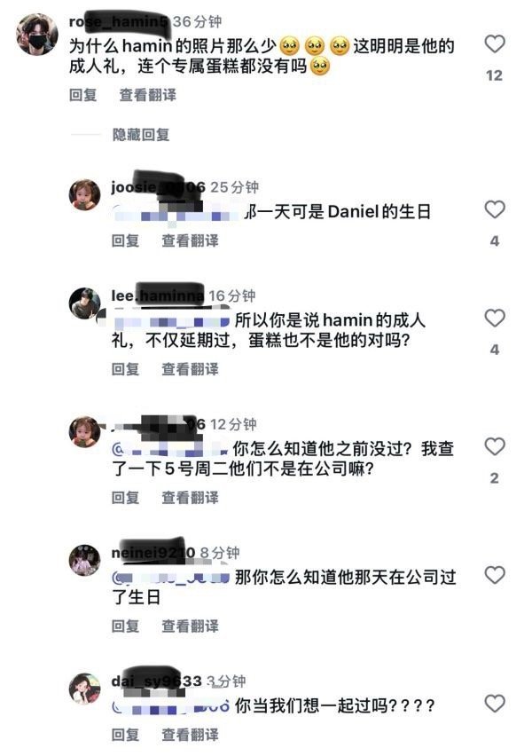Open avatar beside the 3分钟 reply
The image size is (532, 756).
[85, 689]
